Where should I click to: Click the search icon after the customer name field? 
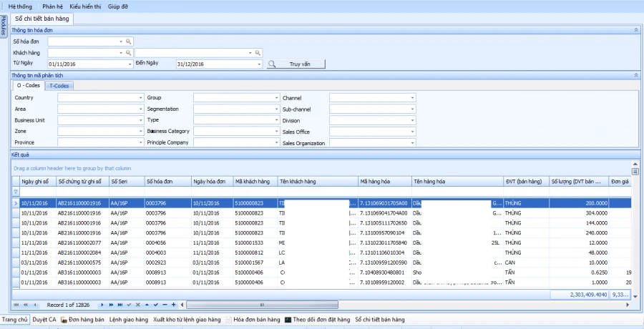258,53
